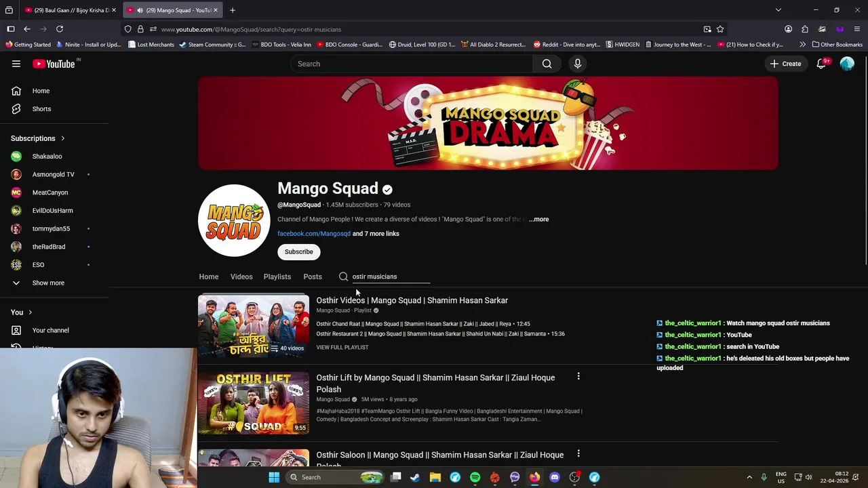Open Discord from the taskbar

click(x=555, y=477)
